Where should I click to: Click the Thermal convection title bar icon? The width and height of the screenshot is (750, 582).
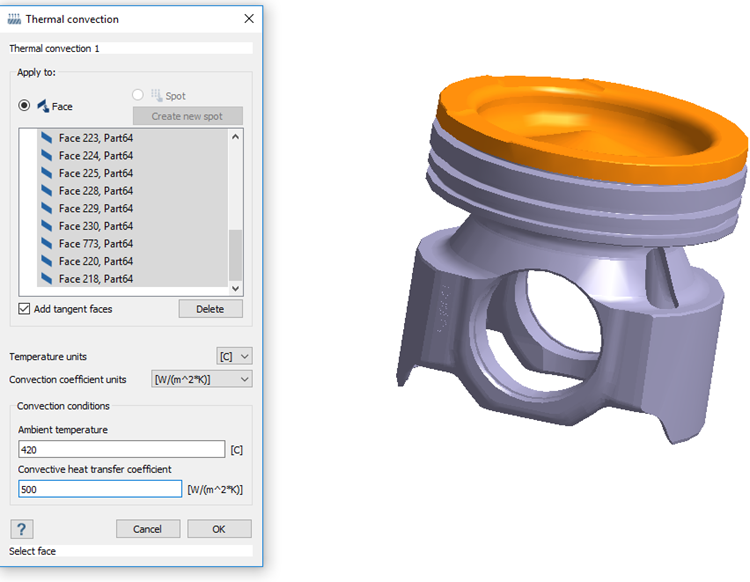click(14, 19)
